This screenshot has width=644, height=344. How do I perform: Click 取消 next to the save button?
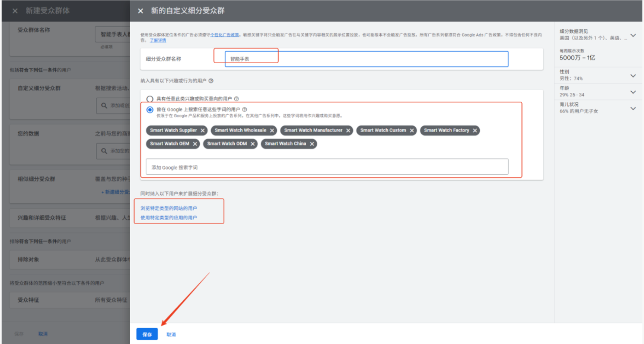[x=171, y=334]
